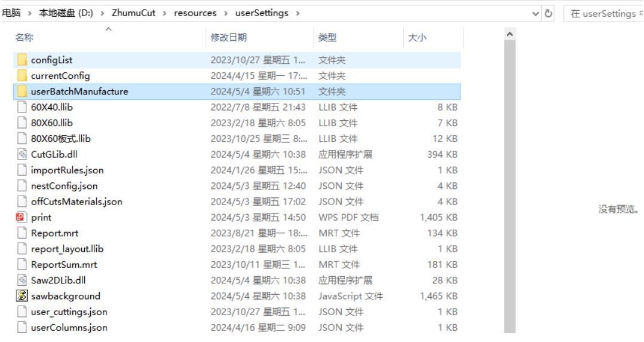
Task: Select the configList folder name
Action: (x=52, y=60)
